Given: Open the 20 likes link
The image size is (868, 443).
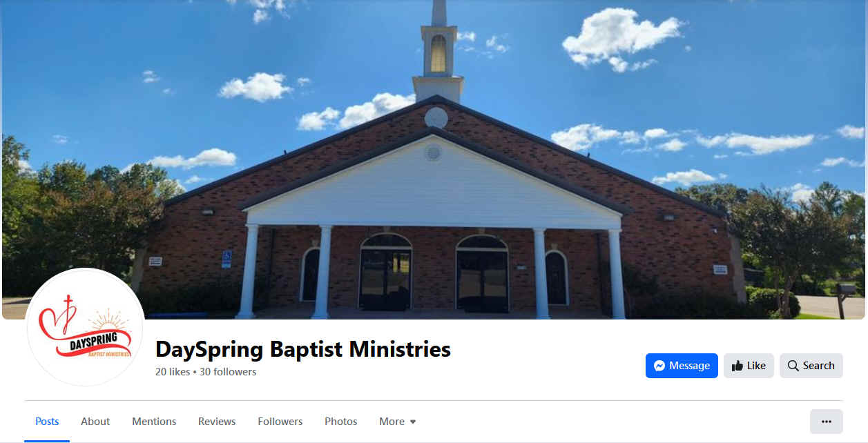Looking at the screenshot, I should 173,372.
